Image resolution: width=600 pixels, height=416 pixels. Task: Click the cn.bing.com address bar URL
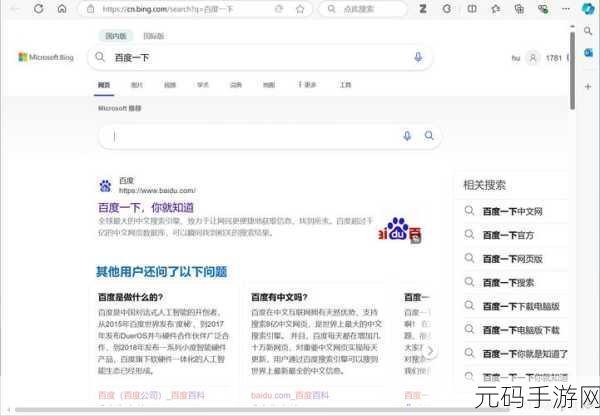pyautogui.click(x=168, y=9)
